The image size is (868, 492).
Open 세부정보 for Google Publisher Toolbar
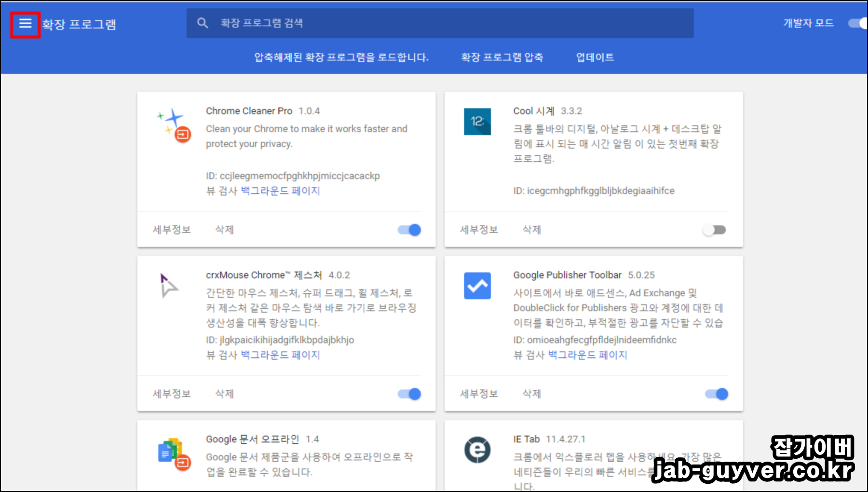pyautogui.click(x=479, y=394)
